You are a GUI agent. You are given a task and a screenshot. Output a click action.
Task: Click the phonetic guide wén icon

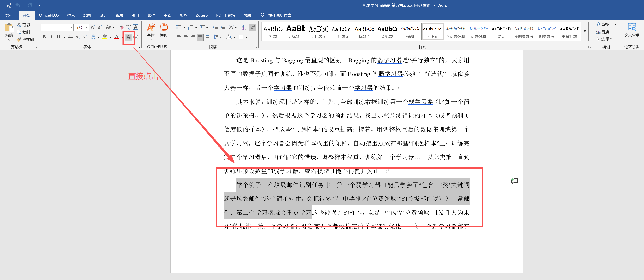[x=129, y=27]
